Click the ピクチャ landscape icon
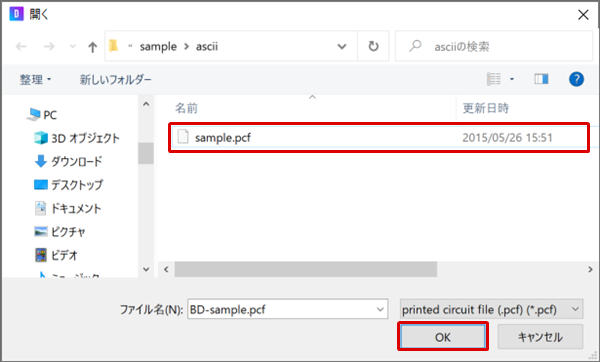600x362 pixels. click(x=41, y=232)
